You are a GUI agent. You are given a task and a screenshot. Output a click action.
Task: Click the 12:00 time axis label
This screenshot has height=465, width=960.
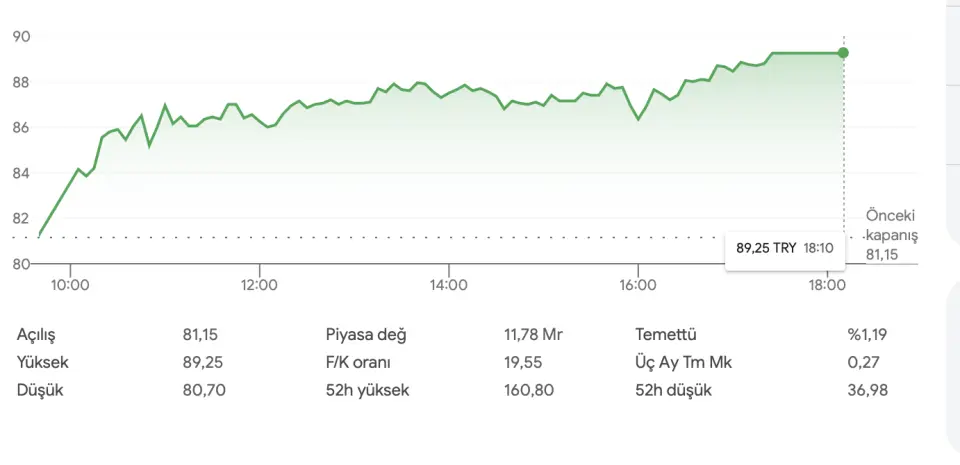(x=259, y=285)
